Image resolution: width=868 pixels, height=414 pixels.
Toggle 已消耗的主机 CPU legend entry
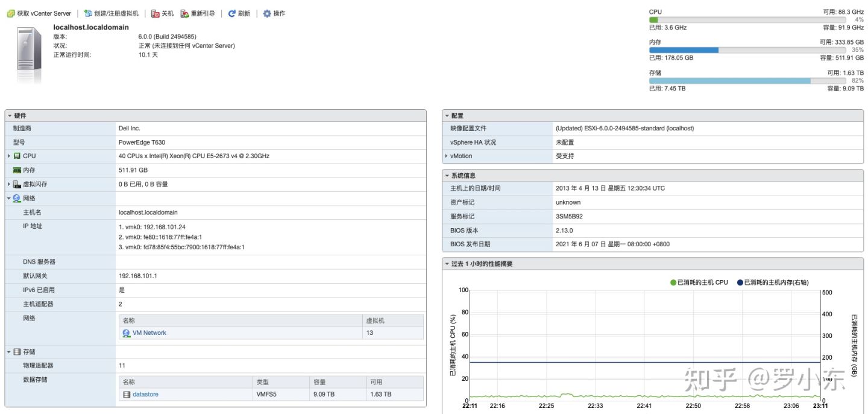click(x=699, y=282)
